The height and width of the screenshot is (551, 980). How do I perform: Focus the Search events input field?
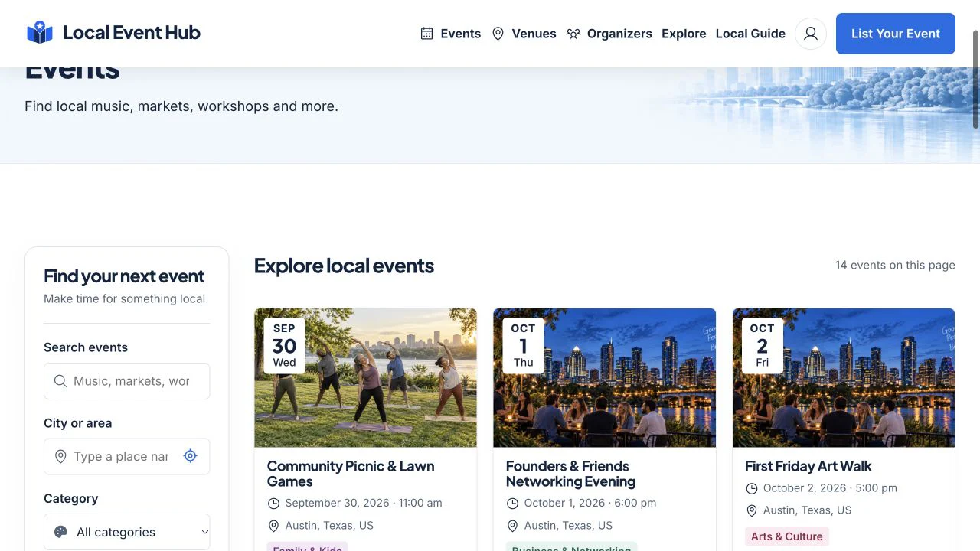point(126,381)
